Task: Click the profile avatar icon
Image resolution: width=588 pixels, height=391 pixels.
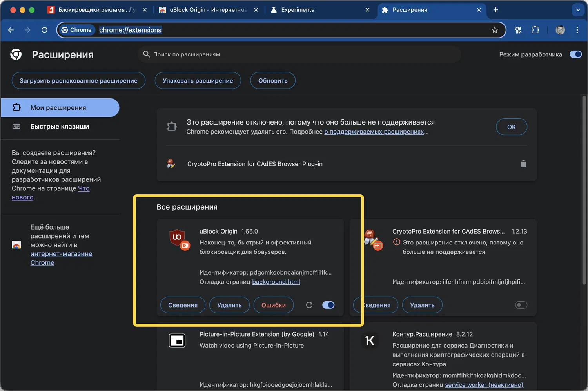Action: 560,30
